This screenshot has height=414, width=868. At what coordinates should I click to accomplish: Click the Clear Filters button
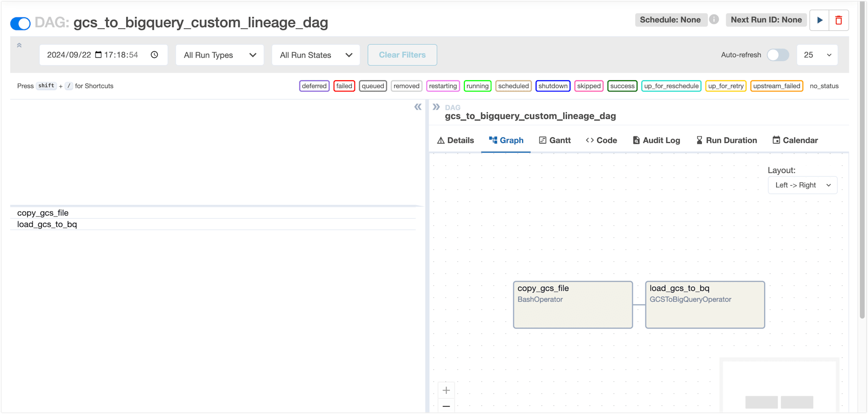pos(402,55)
